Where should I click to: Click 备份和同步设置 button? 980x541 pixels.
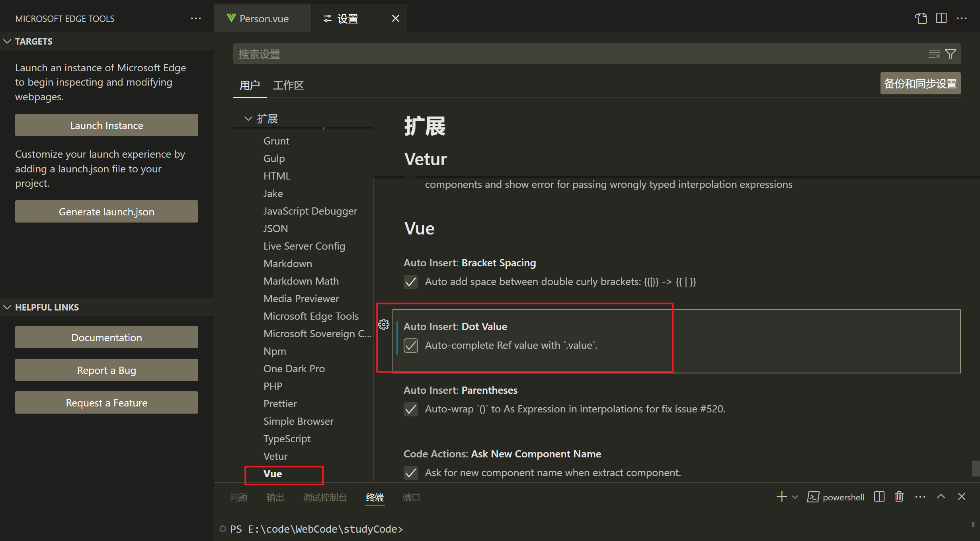(920, 83)
